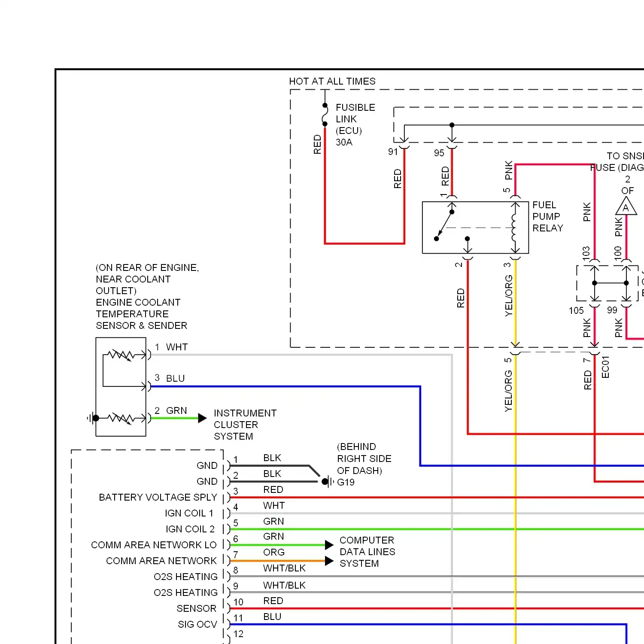Click the fuel pump relay switch contact symbol
The image size is (644, 644).
point(444,225)
